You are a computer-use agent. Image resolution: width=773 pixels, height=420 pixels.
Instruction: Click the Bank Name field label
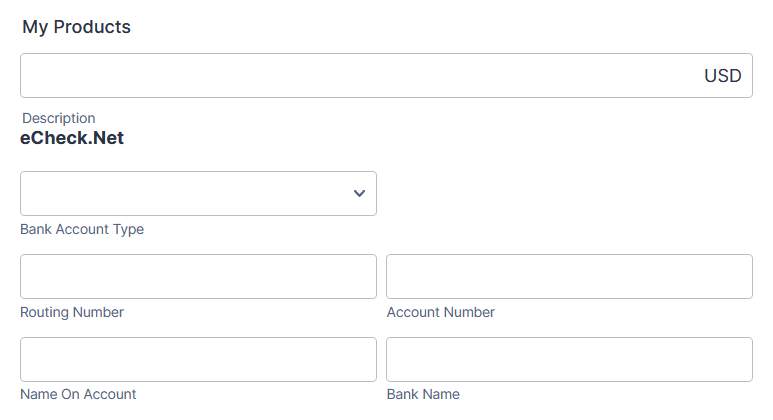click(x=423, y=394)
